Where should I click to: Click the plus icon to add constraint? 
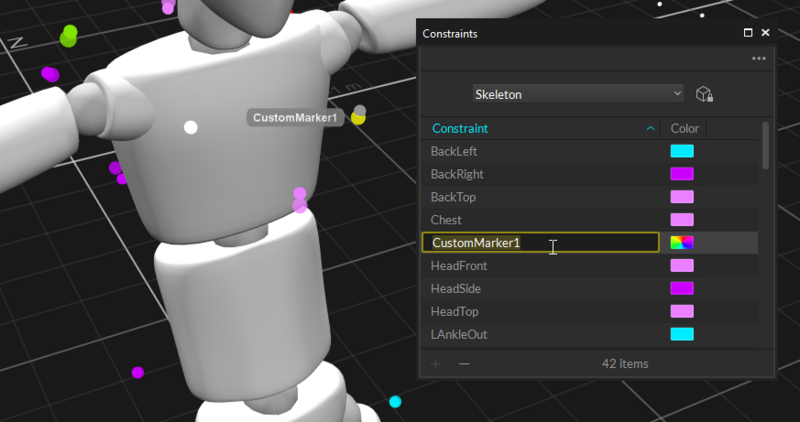436,364
